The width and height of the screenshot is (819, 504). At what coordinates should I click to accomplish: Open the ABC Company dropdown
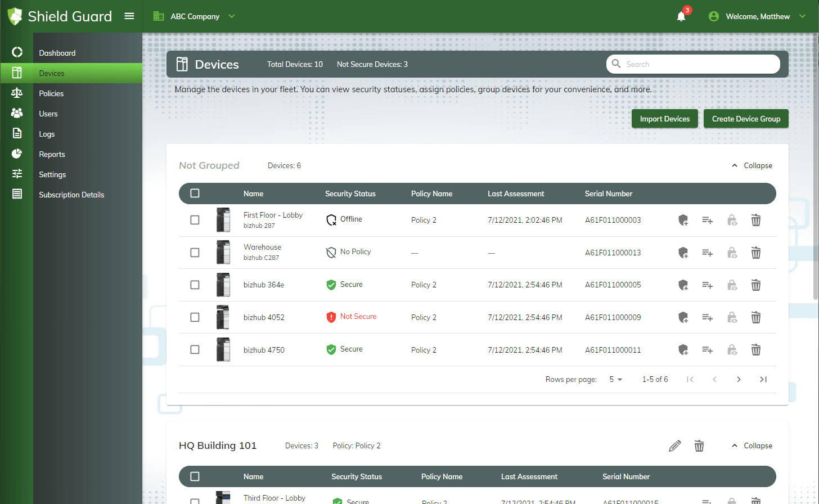coord(195,17)
